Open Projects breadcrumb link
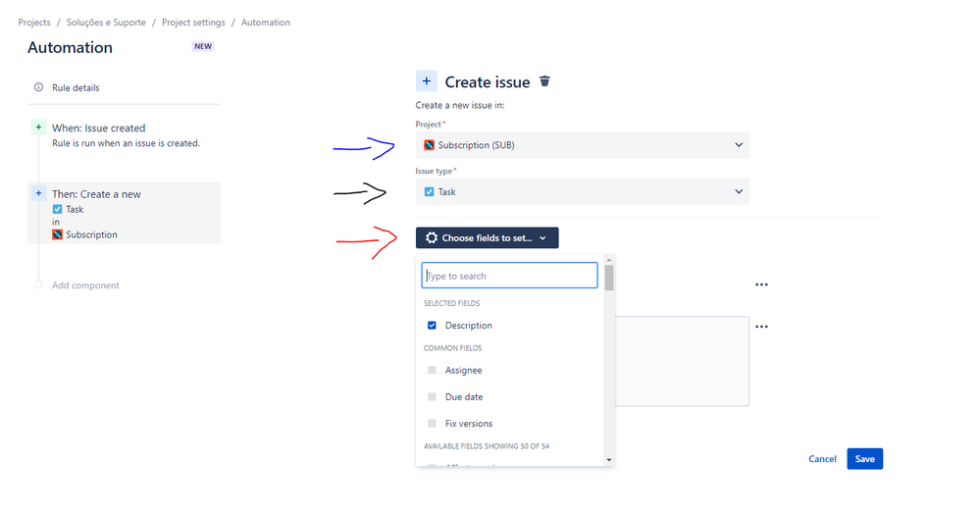This screenshot has width=980, height=515. point(34,23)
